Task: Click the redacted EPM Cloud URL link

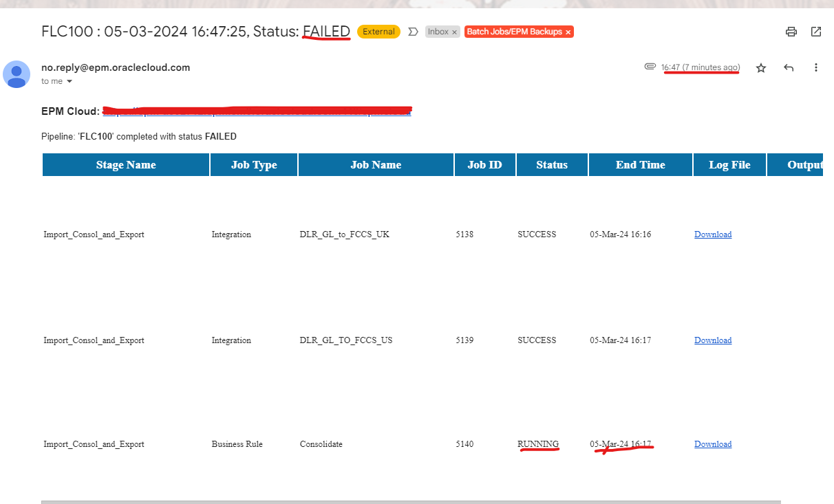Action: [257, 111]
